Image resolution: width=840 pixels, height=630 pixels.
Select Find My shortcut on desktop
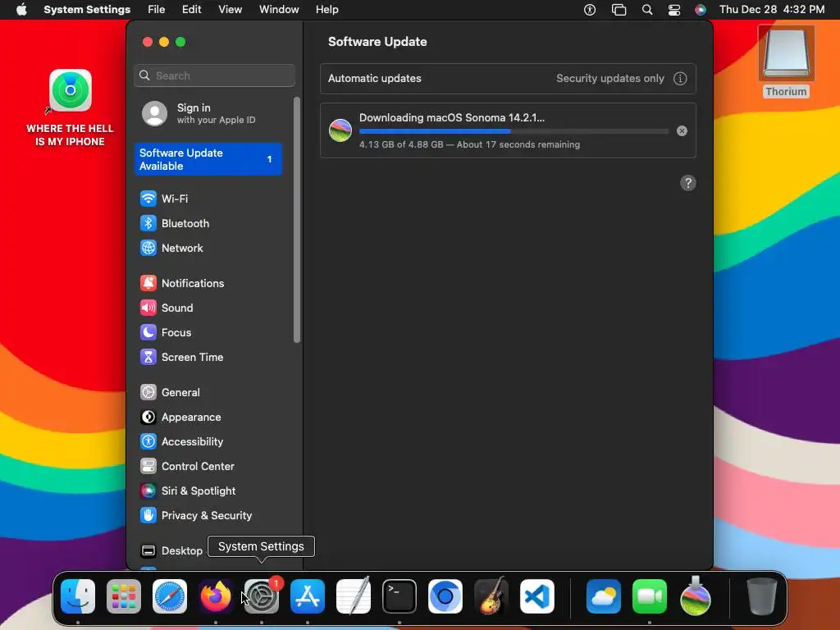point(71,107)
